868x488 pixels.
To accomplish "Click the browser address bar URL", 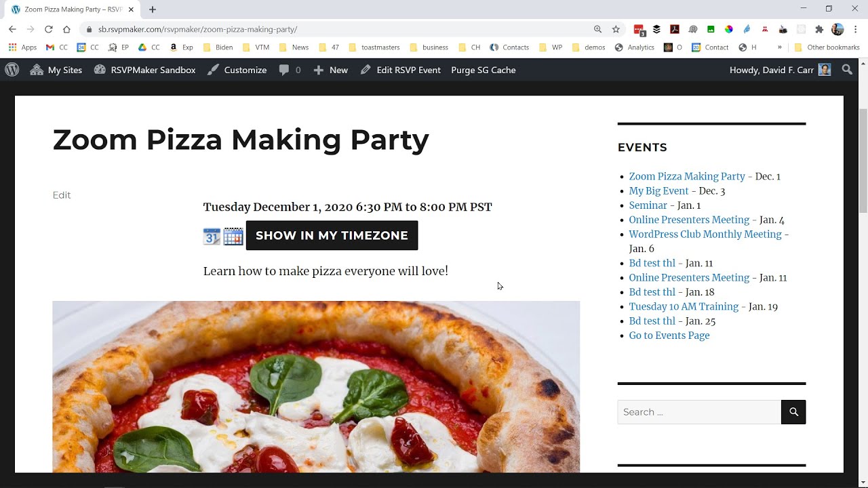I will [x=197, y=29].
